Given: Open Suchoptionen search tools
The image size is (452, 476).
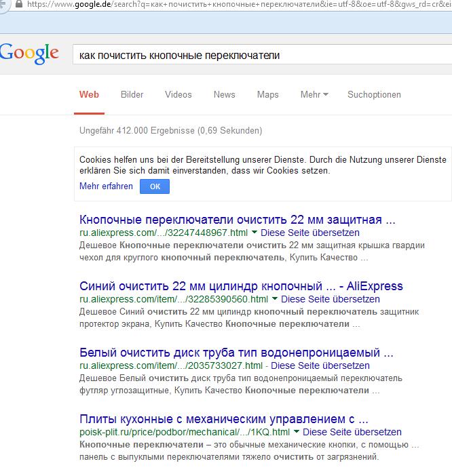Looking at the screenshot, I should [x=374, y=94].
